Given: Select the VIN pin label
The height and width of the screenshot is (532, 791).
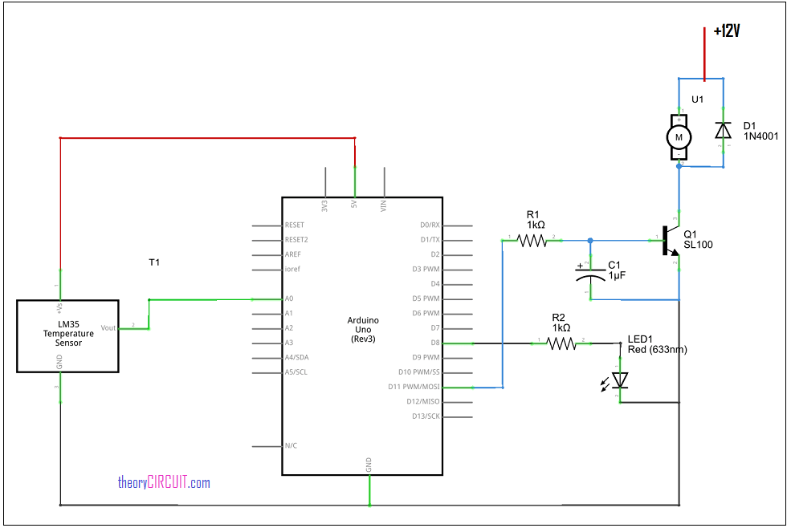Looking at the screenshot, I should point(385,205).
